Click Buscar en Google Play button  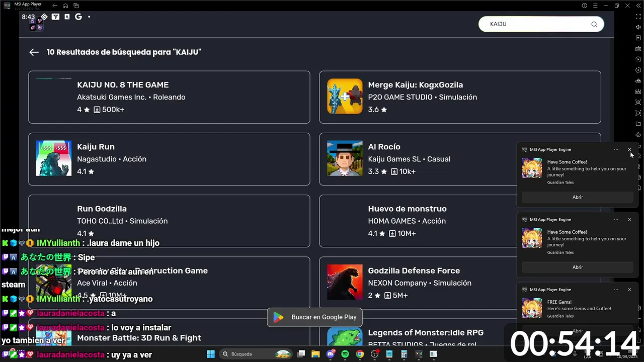314,317
